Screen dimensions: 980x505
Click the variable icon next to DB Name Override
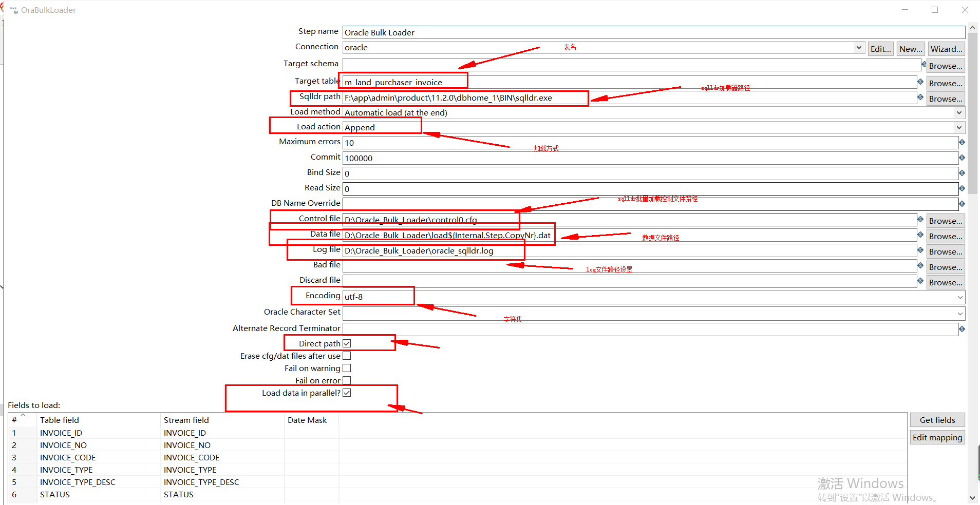click(963, 204)
